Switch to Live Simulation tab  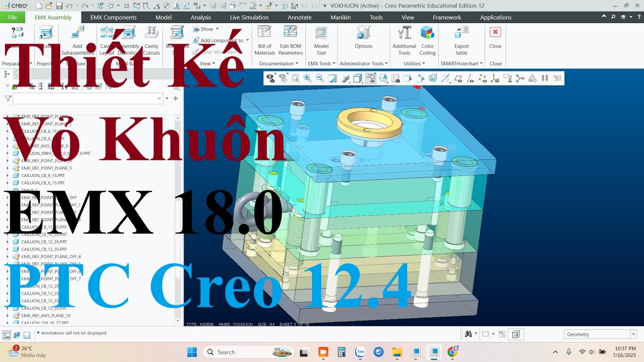(x=249, y=17)
